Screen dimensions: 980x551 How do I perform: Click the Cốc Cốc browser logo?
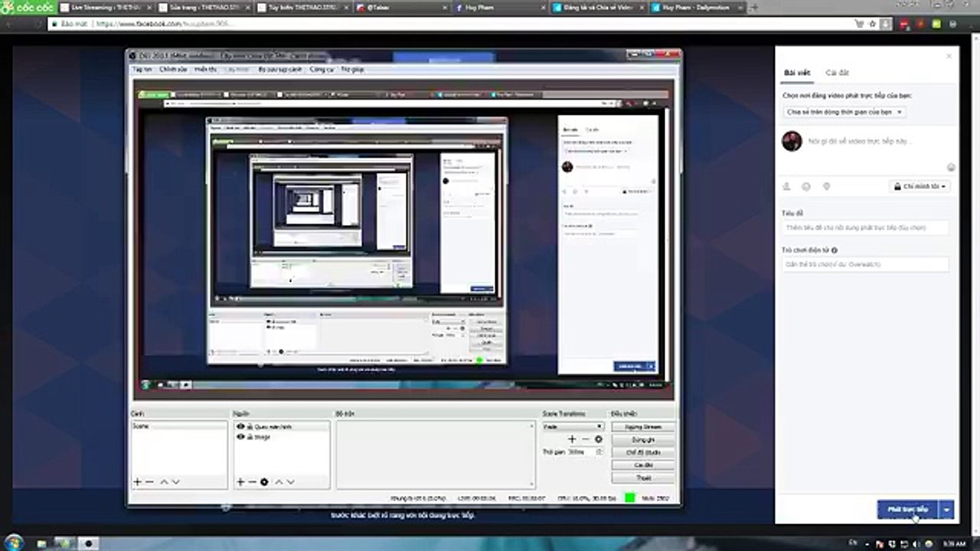coord(28,7)
